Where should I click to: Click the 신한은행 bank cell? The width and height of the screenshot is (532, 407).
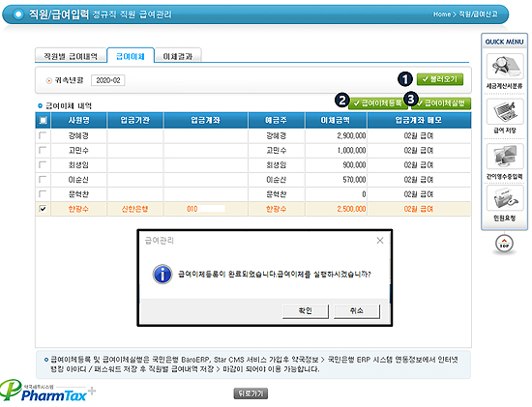pos(135,209)
